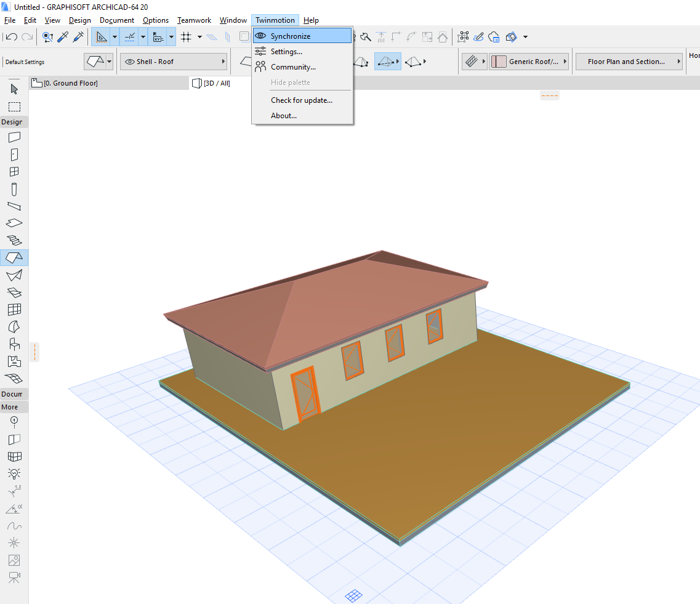Select the Column tool
This screenshot has height=604, width=700.
click(x=14, y=189)
